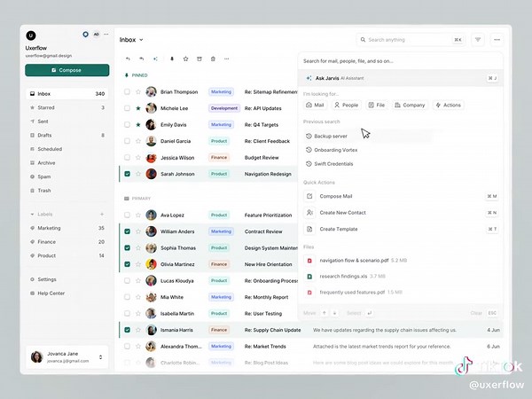Open the frequently used features.pdf file
The width and height of the screenshot is (532, 399).
click(352, 292)
